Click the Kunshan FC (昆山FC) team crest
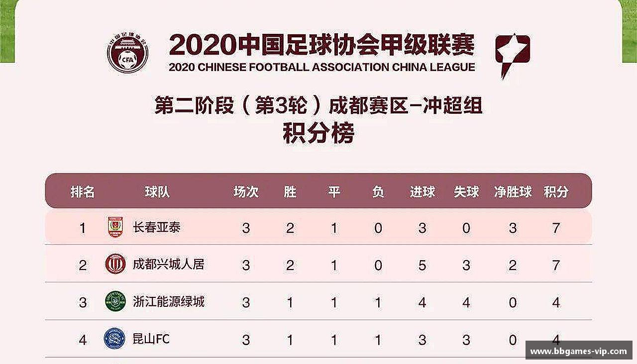Viewport: 637px width, 364px height. [x=114, y=339]
